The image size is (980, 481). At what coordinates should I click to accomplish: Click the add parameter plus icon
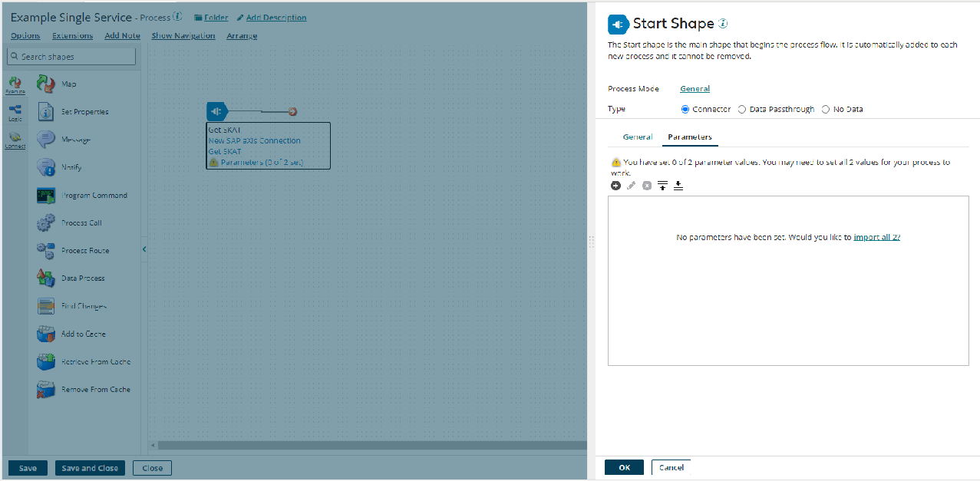(615, 186)
